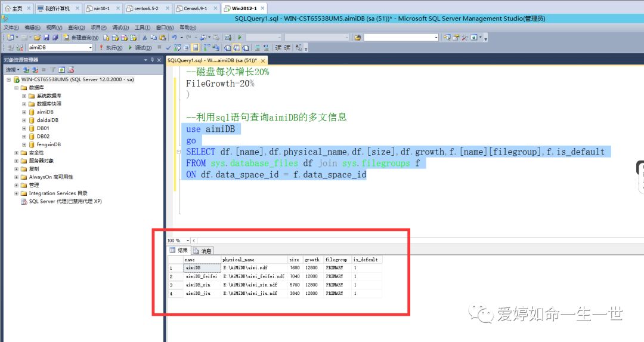Click the 新建查询(N) button
This screenshot has height=342, width=644.
click(x=81, y=38)
